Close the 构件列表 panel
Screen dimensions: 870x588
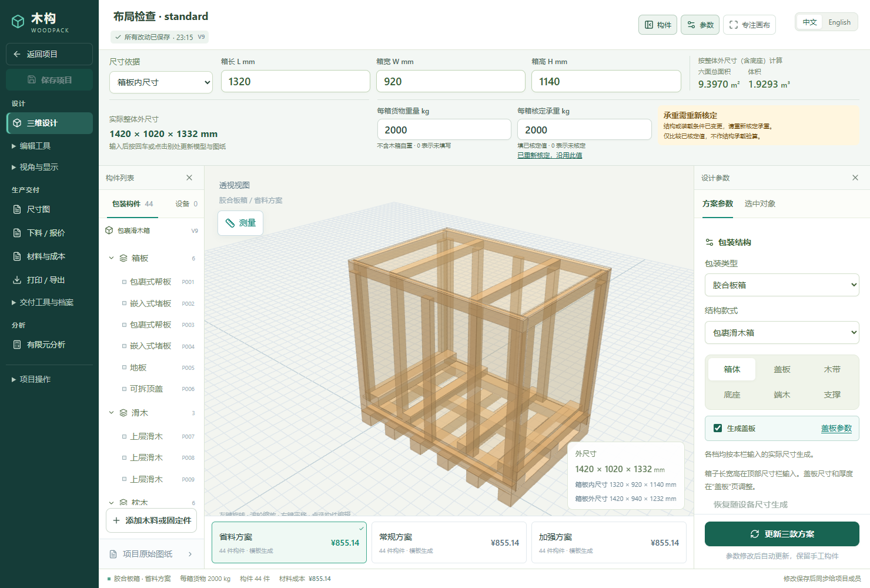pos(189,178)
